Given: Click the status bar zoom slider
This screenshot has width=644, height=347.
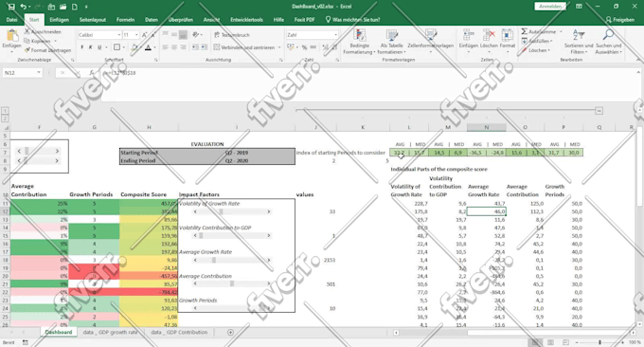Looking at the screenshot, I should pos(599,342).
